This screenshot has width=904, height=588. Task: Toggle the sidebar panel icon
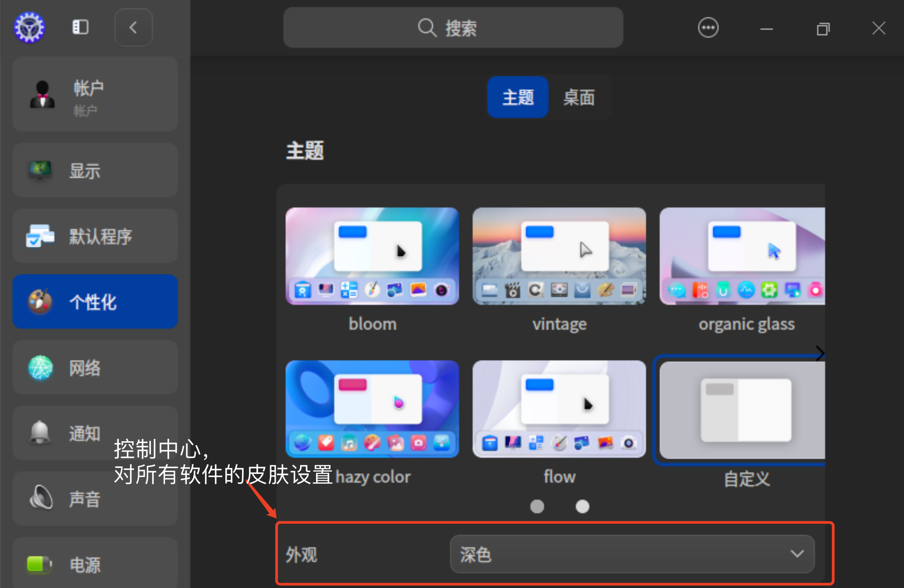pyautogui.click(x=80, y=27)
